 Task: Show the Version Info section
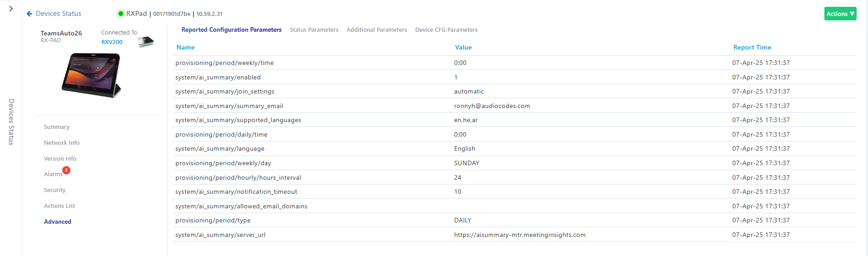(x=60, y=159)
